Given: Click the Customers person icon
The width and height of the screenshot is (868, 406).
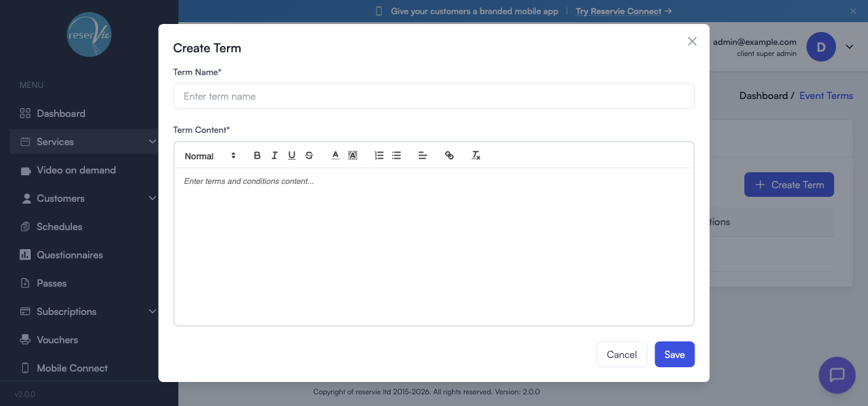Looking at the screenshot, I should click(26, 198).
